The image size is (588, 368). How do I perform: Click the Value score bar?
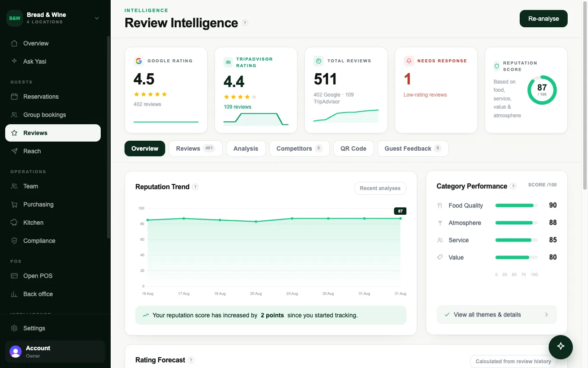coord(517,258)
